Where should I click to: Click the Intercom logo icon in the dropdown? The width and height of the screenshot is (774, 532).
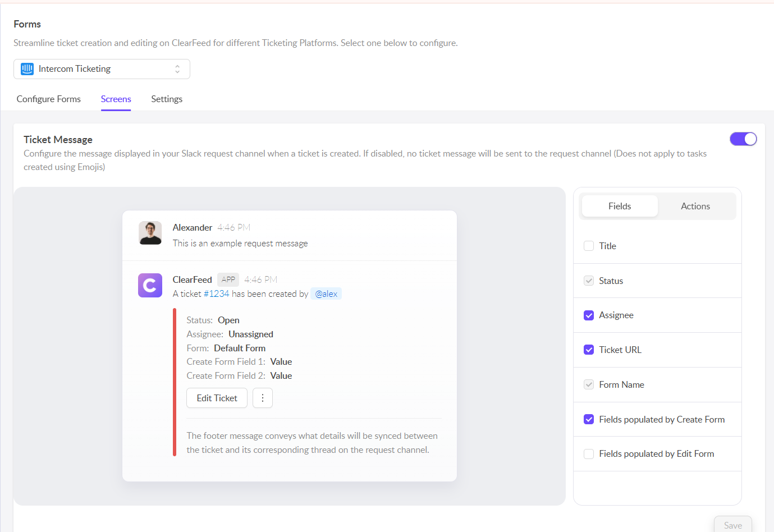point(27,69)
